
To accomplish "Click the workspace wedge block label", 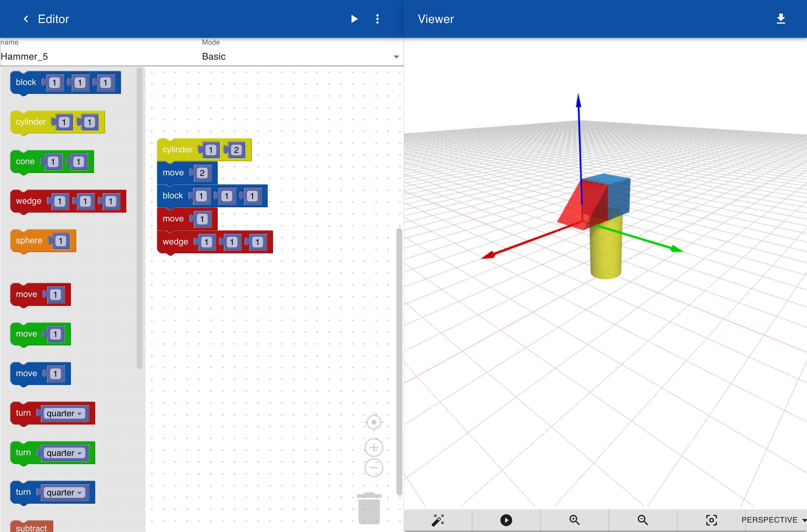I will tap(175, 242).
